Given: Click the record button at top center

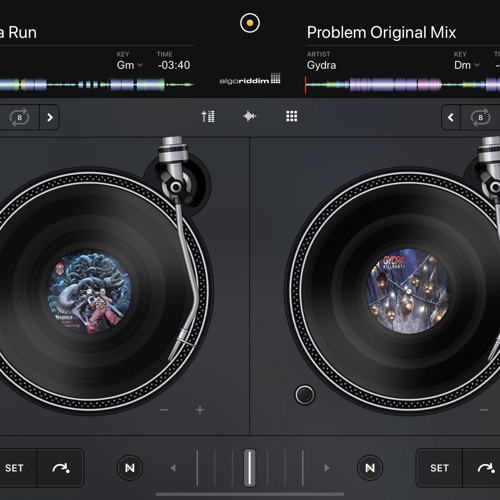Looking at the screenshot, I should [250, 23].
